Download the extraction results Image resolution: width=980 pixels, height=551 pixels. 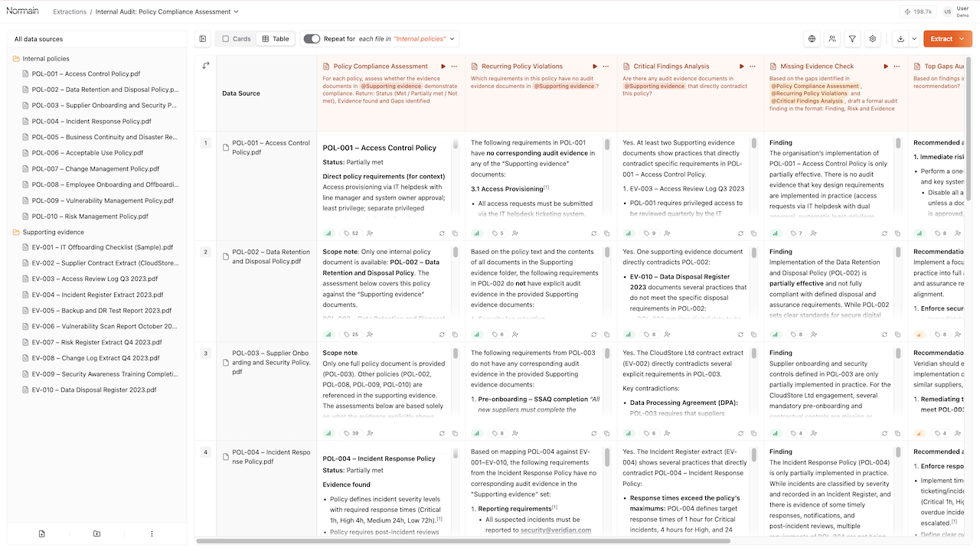[900, 38]
